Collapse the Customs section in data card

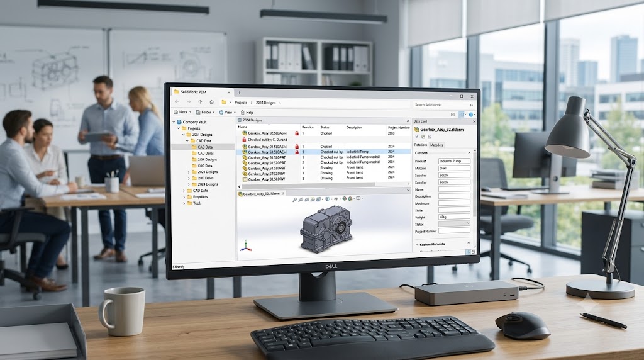point(469,153)
